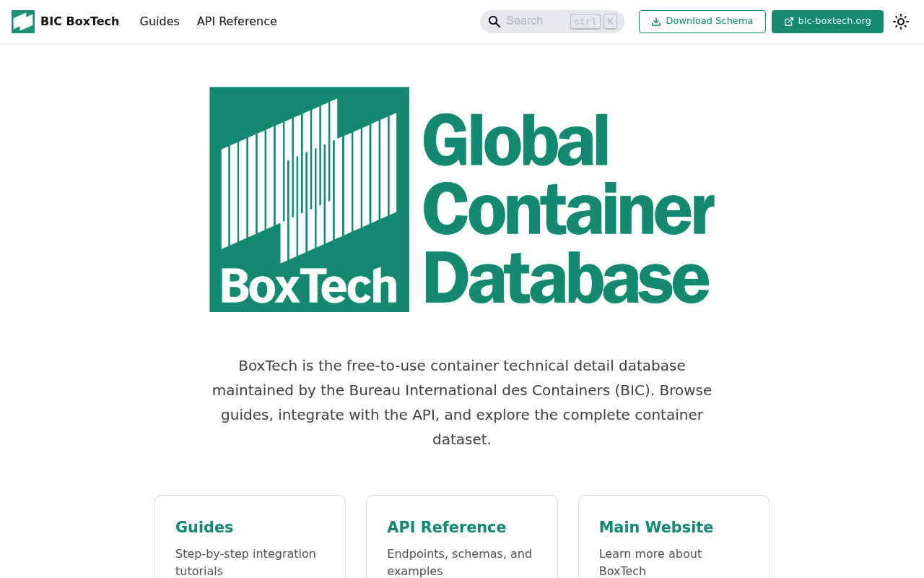Open the Guides card
The height and width of the screenshot is (578, 924).
click(x=250, y=537)
